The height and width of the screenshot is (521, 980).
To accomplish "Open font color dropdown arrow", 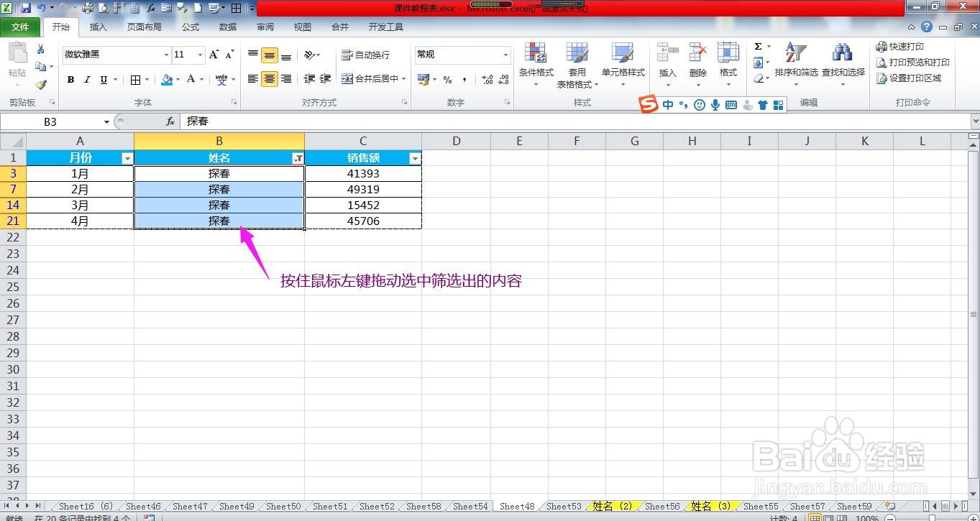I will pos(202,80).
